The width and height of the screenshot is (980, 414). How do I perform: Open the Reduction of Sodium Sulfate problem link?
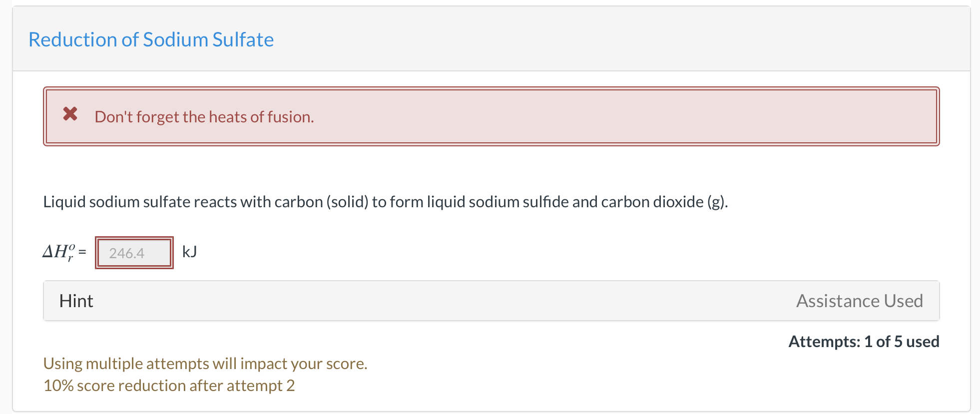click(151, 39)
